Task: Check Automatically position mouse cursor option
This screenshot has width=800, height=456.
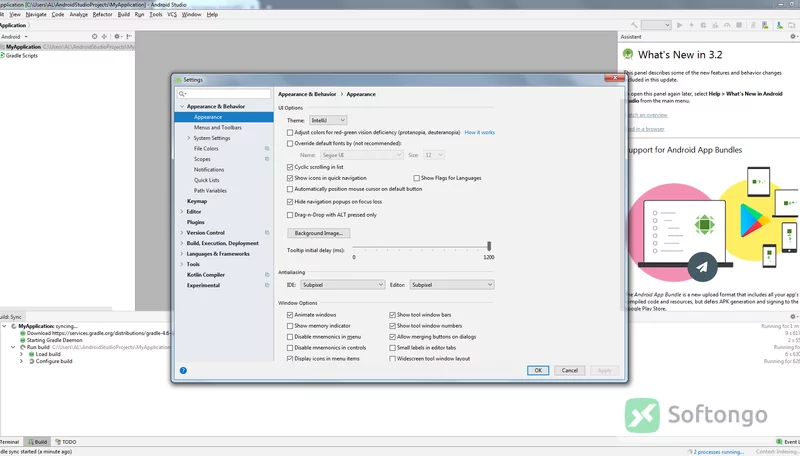Action: 290,189
